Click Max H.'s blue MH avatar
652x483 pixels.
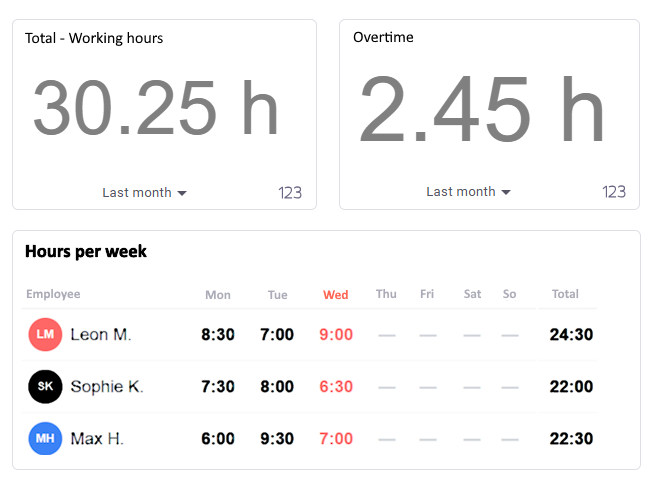click(45, 439)
